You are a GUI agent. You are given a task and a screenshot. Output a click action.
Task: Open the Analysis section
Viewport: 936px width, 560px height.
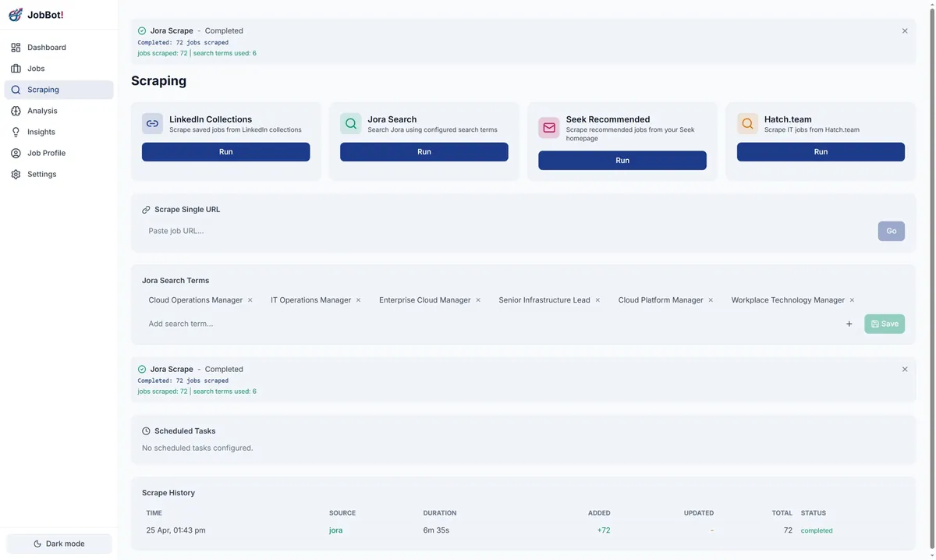point(58,111)
